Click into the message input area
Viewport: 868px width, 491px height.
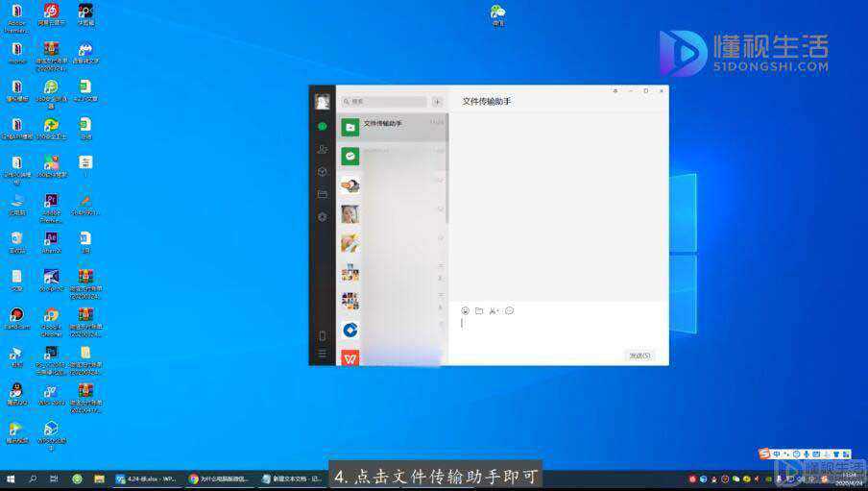(x=558, y=332)
